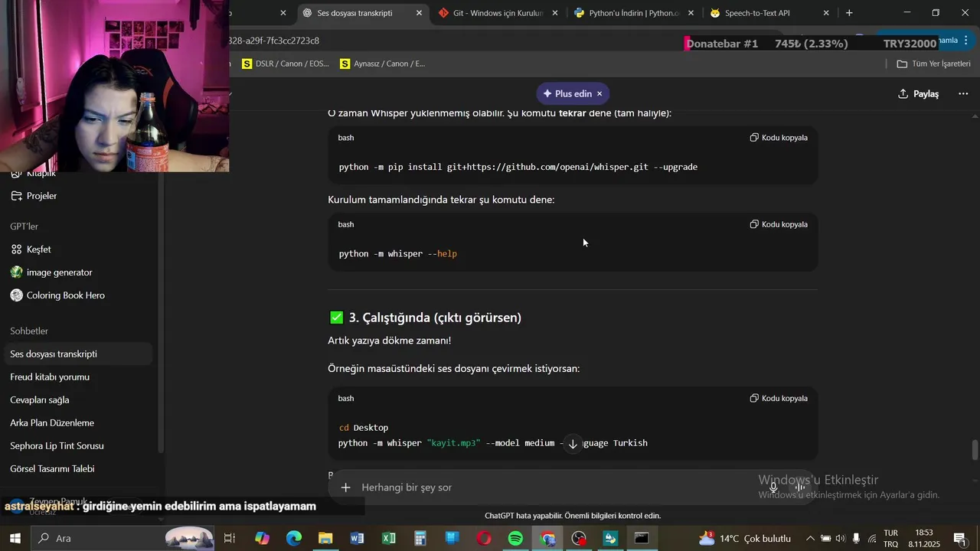980x551 pixels.
Task: Click the Plus edin upgrade button
Action: click(567, 93)
